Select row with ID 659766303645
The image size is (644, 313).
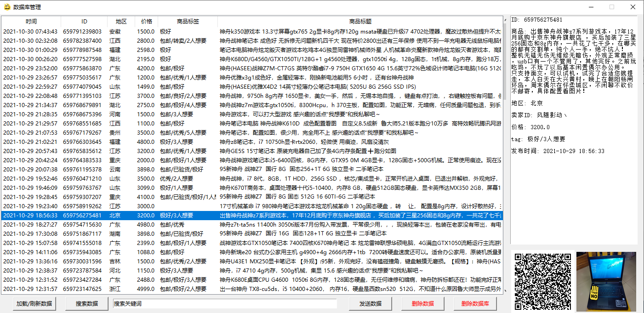pos(252,142)
